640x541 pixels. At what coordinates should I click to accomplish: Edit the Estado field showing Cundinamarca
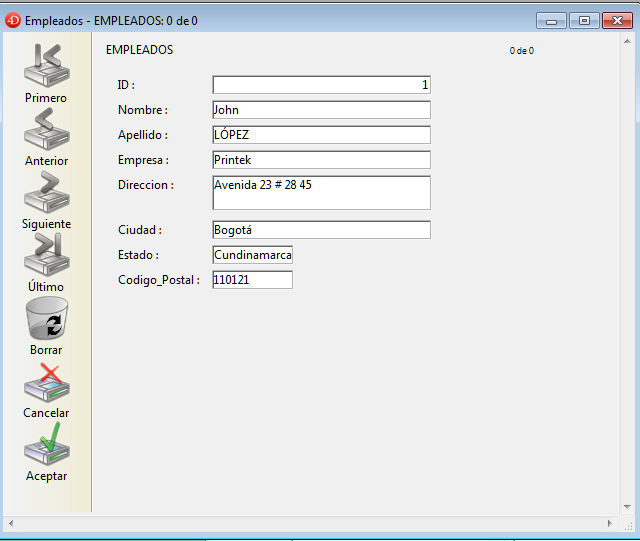(252, 255)
